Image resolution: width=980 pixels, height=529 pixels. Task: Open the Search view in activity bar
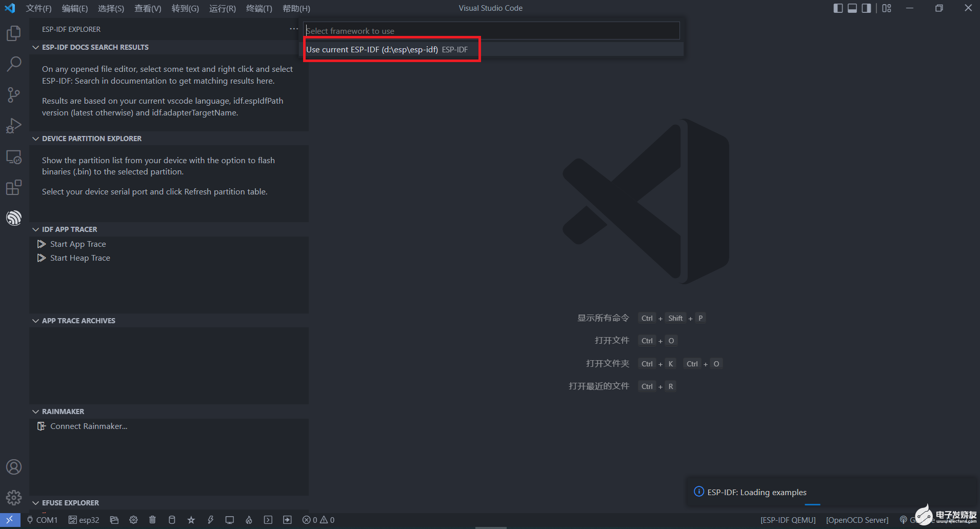pos(14,64)
